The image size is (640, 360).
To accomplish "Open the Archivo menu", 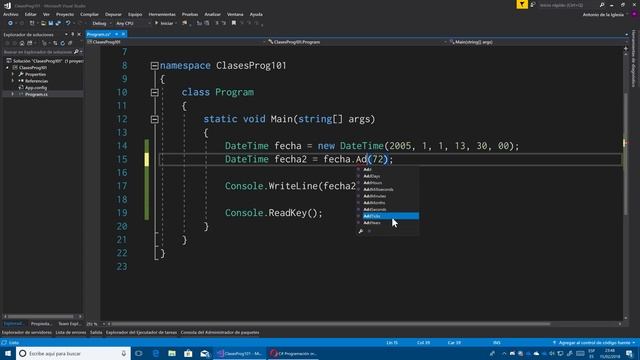I will [x=11, y=14].
